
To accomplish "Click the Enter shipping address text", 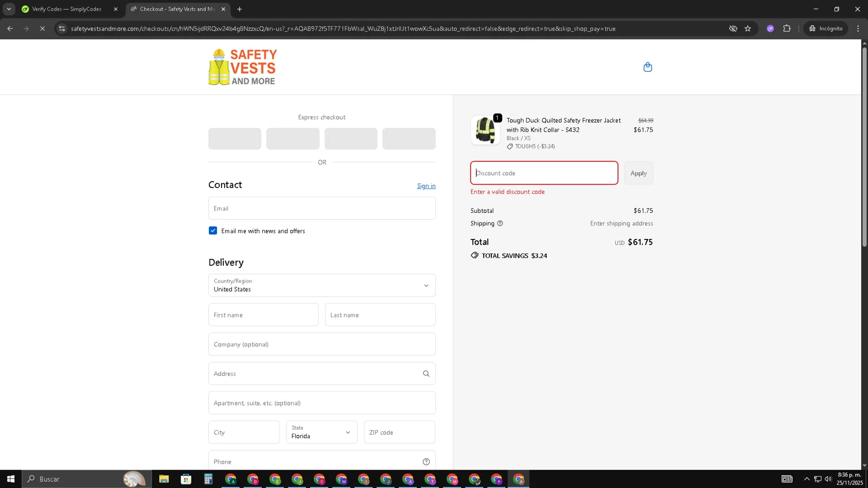I will tap(621, 223).
